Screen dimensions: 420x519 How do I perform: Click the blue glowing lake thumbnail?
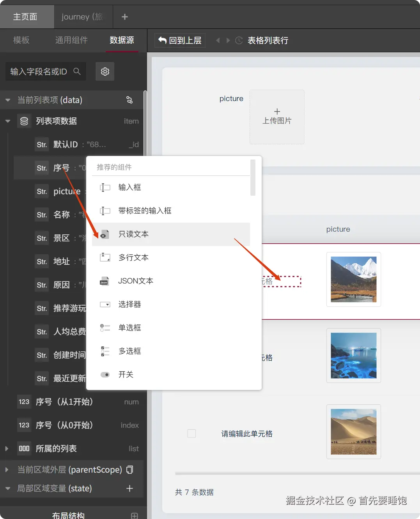tap(353, 355)
